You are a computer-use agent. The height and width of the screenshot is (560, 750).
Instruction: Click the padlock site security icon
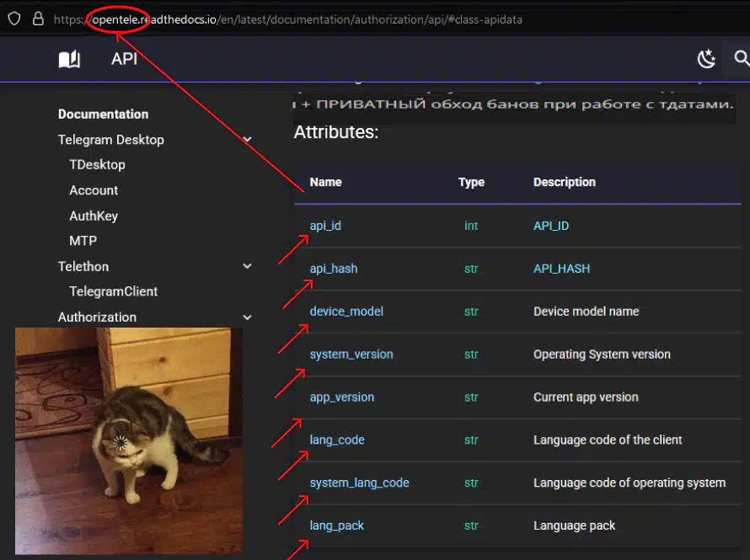(x=38, y=19)
